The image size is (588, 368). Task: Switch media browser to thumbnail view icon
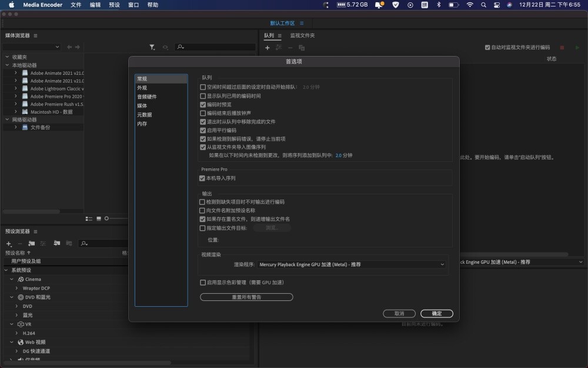[x=99, y=218]
